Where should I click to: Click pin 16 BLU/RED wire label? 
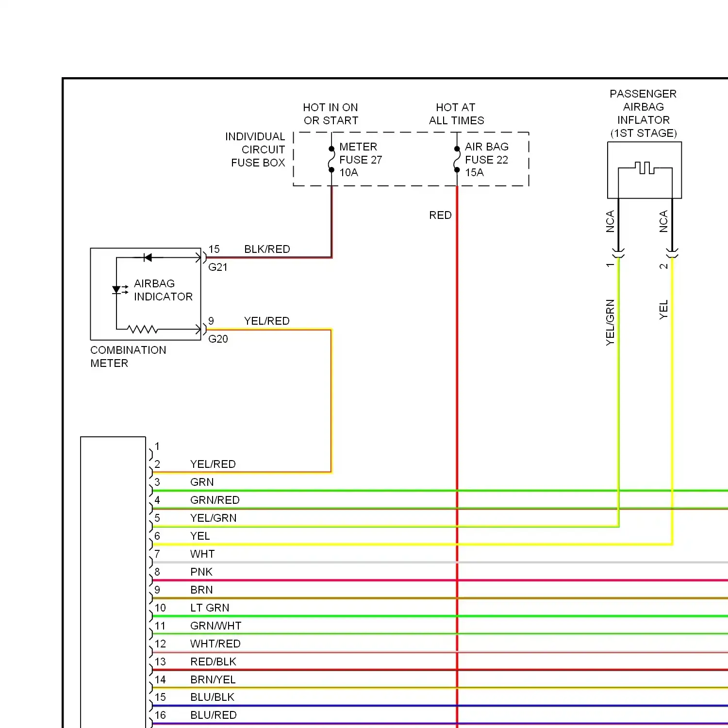(x=214, y=715)
